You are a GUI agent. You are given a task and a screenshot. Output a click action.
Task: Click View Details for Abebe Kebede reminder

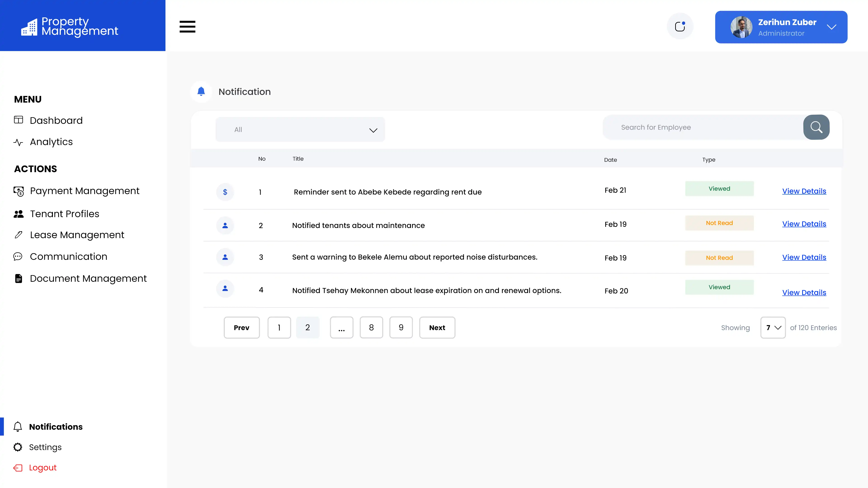[804, 191]
